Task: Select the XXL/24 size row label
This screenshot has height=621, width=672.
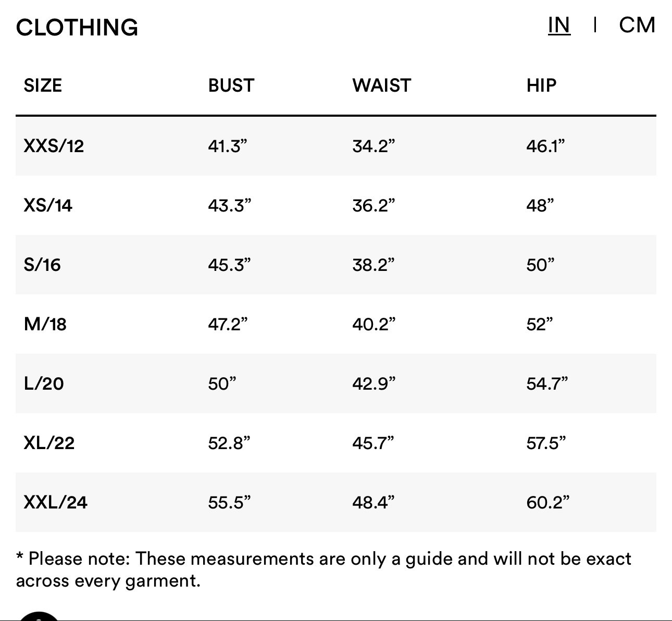Action: coord(55,502)
